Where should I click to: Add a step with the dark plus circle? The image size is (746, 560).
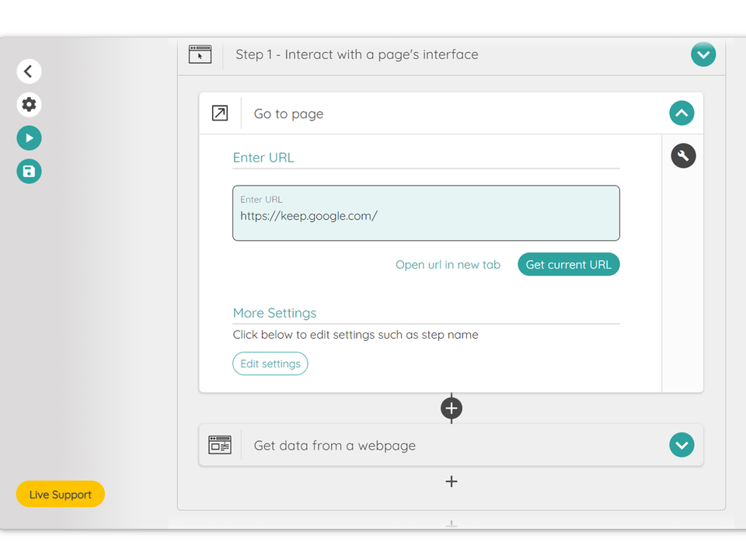point(451,409)
